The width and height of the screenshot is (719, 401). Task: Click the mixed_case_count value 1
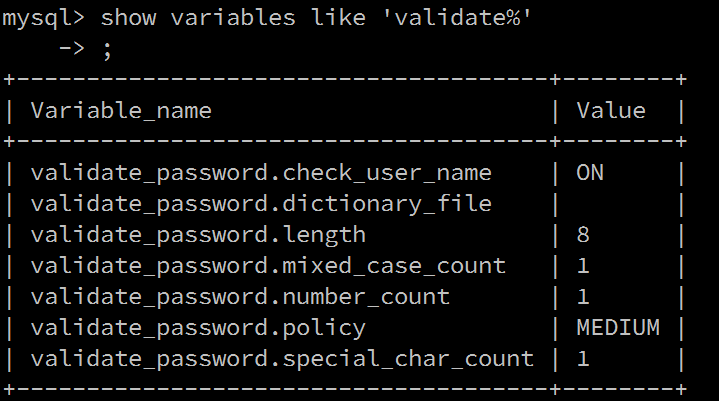583,266
